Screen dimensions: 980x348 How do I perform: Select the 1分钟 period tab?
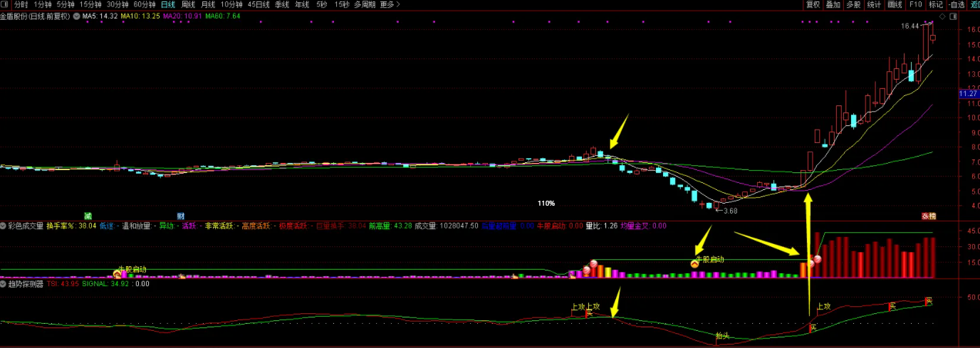coord(43,4)
